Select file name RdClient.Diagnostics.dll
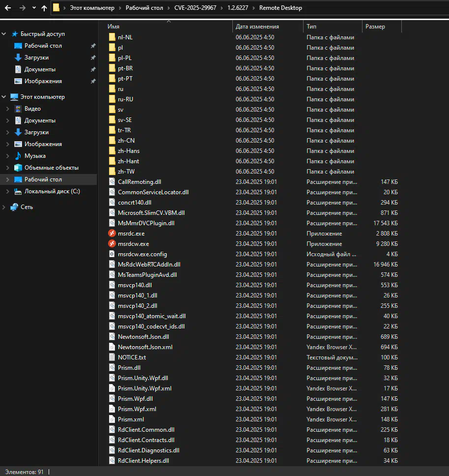 click(x=148, y=450)
